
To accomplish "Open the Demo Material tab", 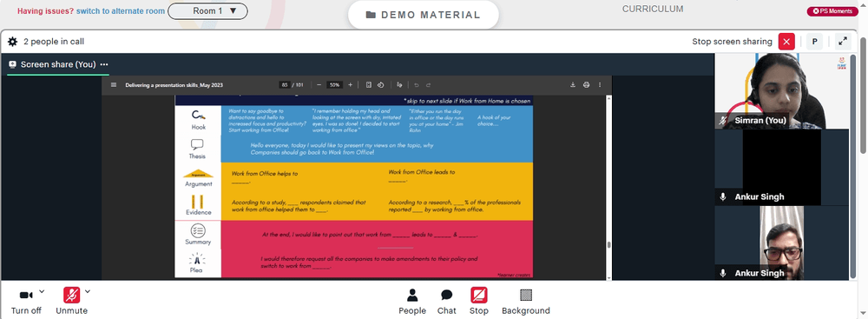I will coord(424,15).
